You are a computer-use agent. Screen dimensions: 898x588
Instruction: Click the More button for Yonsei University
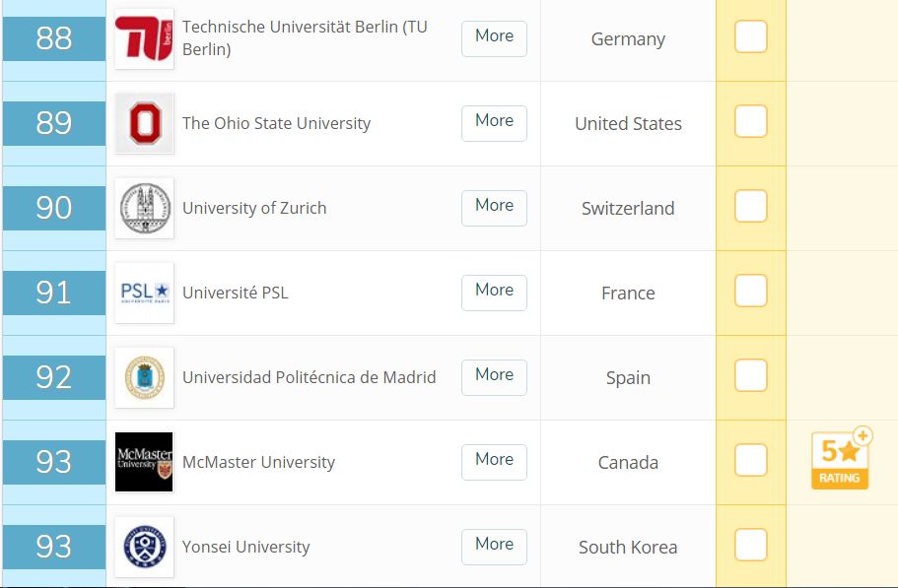(494, 547)
